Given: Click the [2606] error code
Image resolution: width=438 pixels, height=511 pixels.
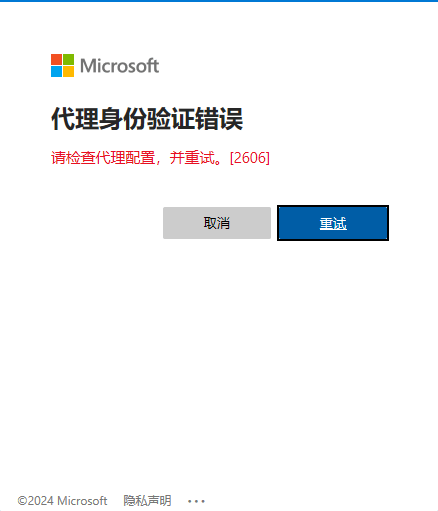Looking at the screenshot, I should (x=250, y=158).
